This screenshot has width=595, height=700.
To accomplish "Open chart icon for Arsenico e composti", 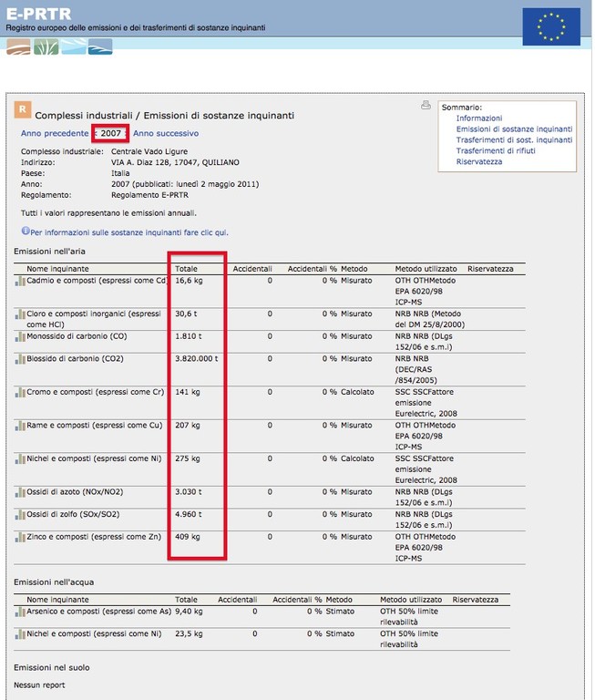I will tap(19, 613).
